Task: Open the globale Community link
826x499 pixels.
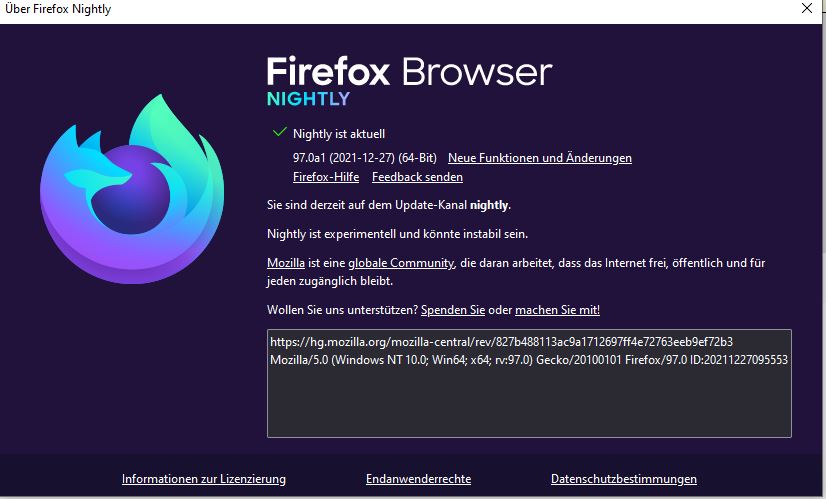Action: point(401,262)
